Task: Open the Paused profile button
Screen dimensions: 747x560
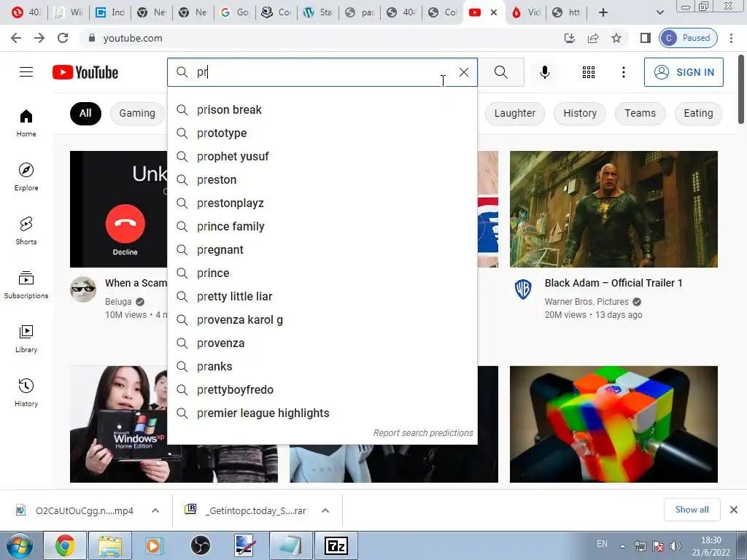Action: 688,38
